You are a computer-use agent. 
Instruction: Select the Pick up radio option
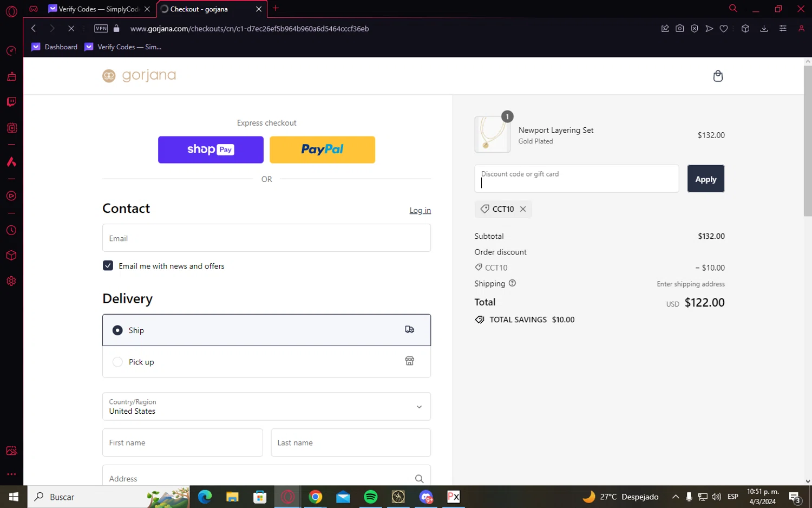pyautogui.click(x=117, y=362)
